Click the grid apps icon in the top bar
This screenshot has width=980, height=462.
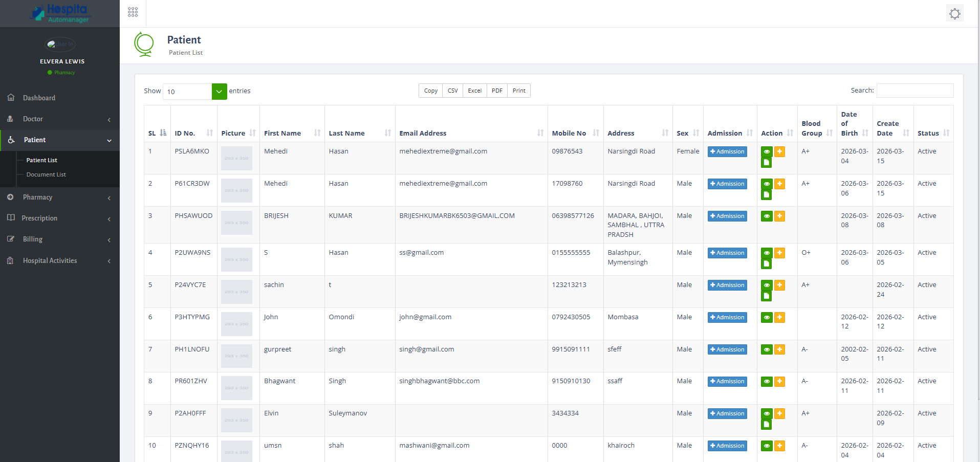133,11
